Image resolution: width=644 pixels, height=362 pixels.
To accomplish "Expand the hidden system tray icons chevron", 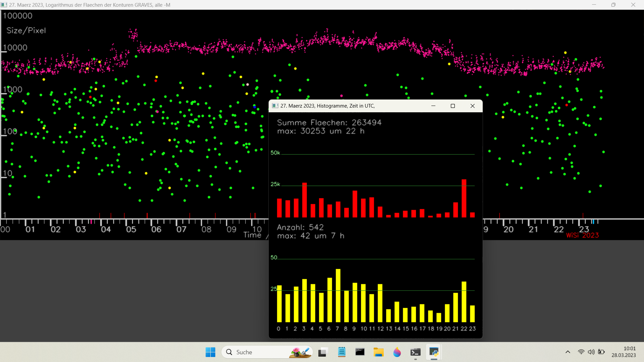I will [568, 352].
